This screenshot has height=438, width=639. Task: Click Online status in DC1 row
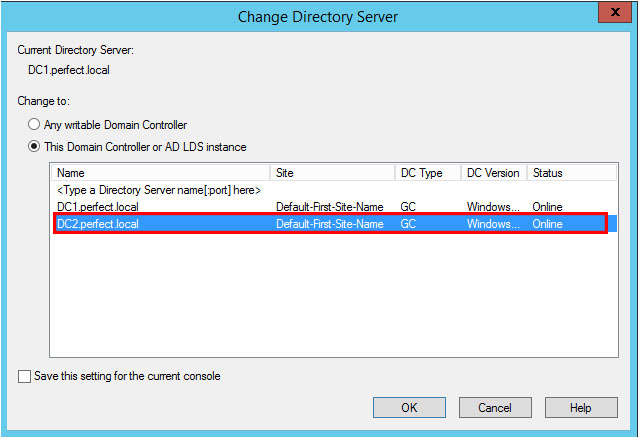[x=547, y=207]
